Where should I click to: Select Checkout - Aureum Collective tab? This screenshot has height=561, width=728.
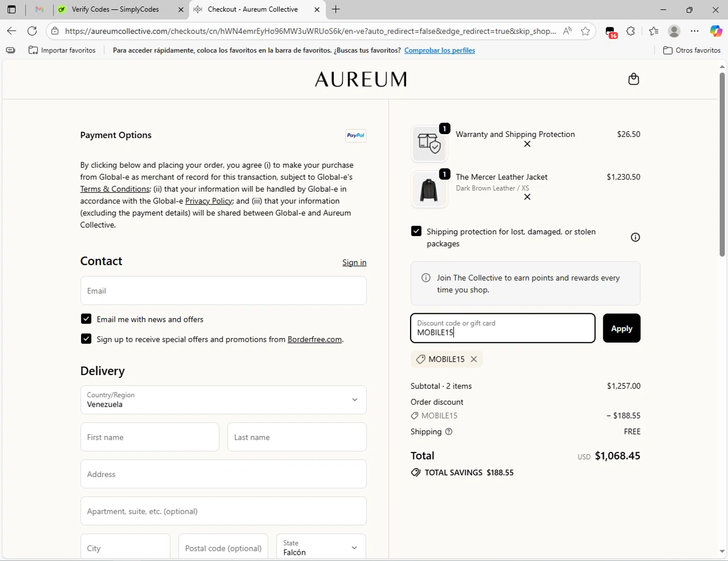252,9
